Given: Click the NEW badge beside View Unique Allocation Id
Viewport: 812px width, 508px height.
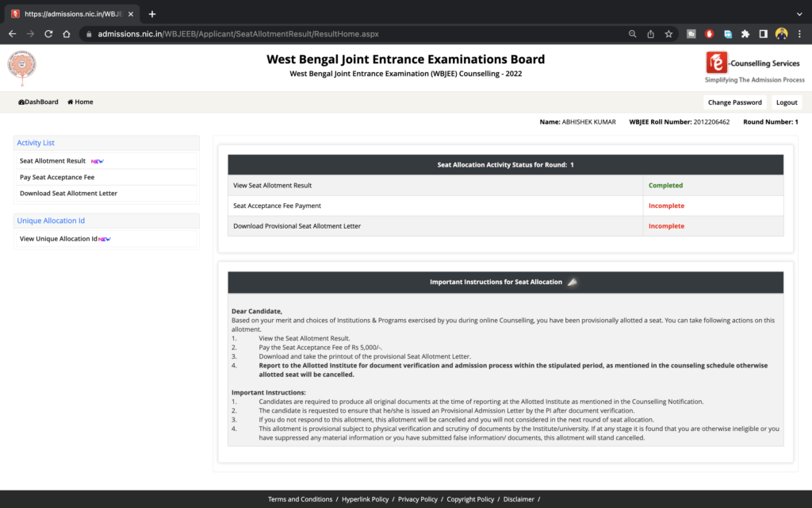Looking at the screenshot, I should [105, 239].
